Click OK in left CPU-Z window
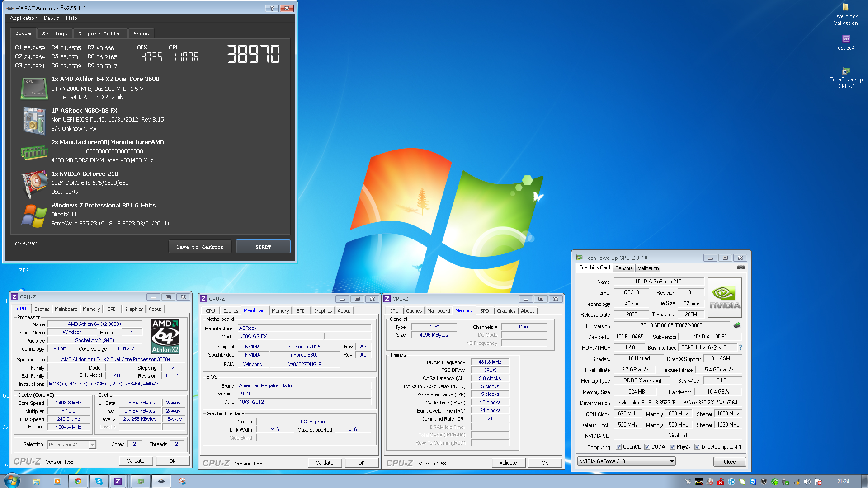868x488 pixels. (x=172, y=461)
